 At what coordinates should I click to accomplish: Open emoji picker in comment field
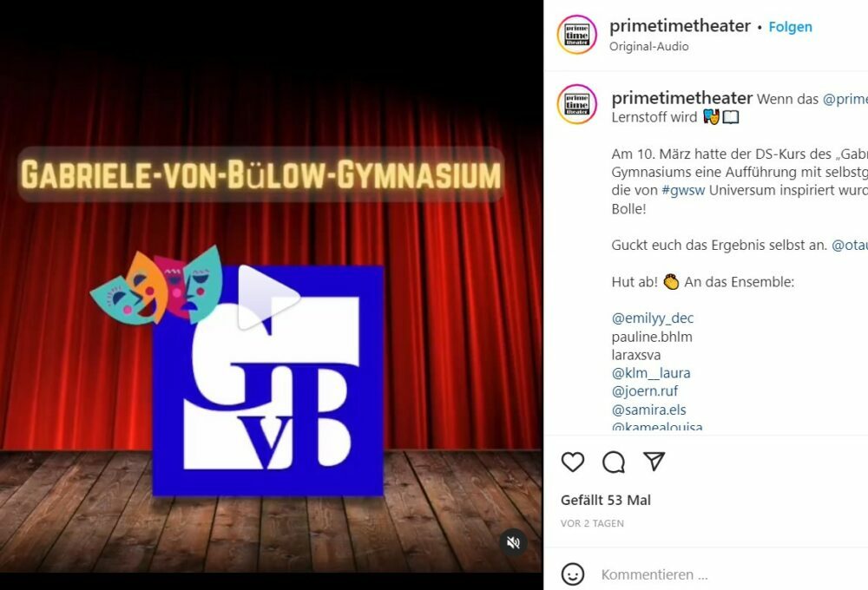coord(572,574)
